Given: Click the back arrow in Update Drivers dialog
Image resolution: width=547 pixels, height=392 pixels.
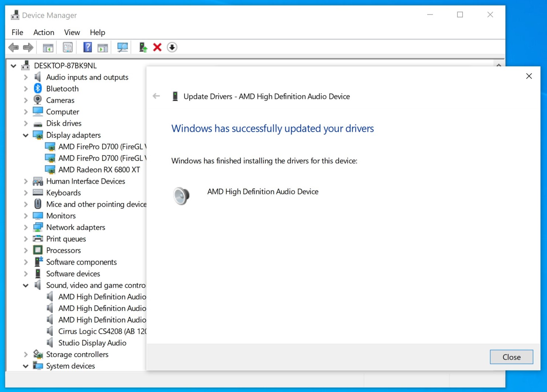Looking at the screenshot, I should (156, 96).
